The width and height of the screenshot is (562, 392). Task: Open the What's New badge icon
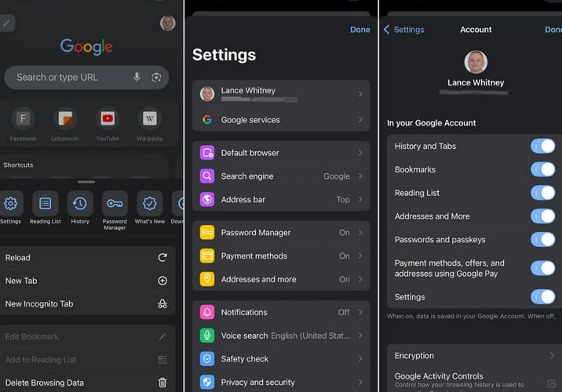[150, 203]
